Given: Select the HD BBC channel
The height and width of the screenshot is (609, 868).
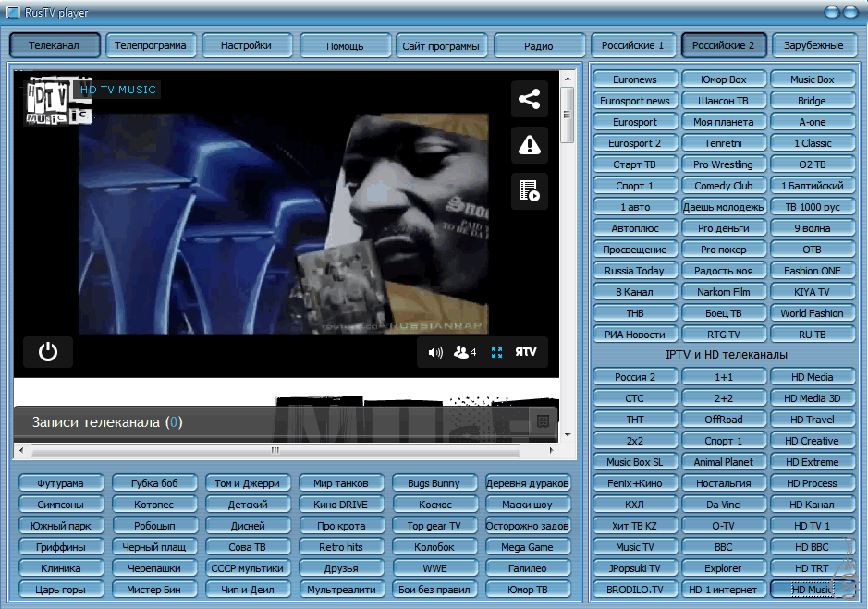Looking at the screenshot, I should (x=813, y=547).
